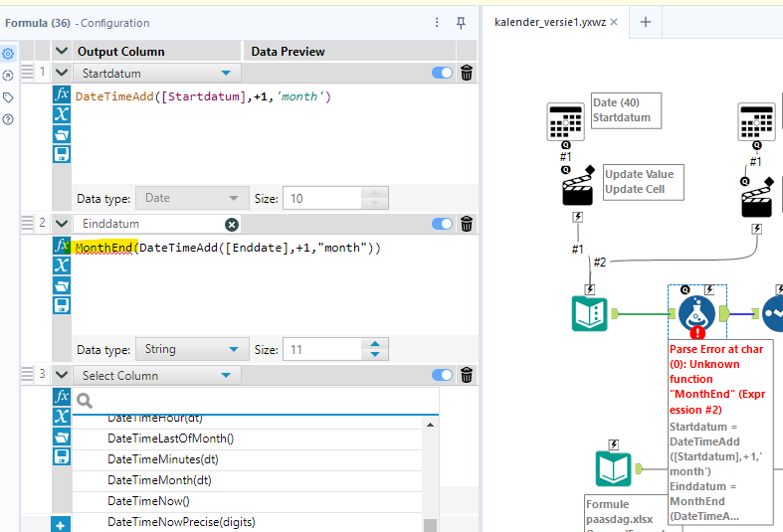Delete the Einddatum expression with trash icon

[x=467, y=224]
